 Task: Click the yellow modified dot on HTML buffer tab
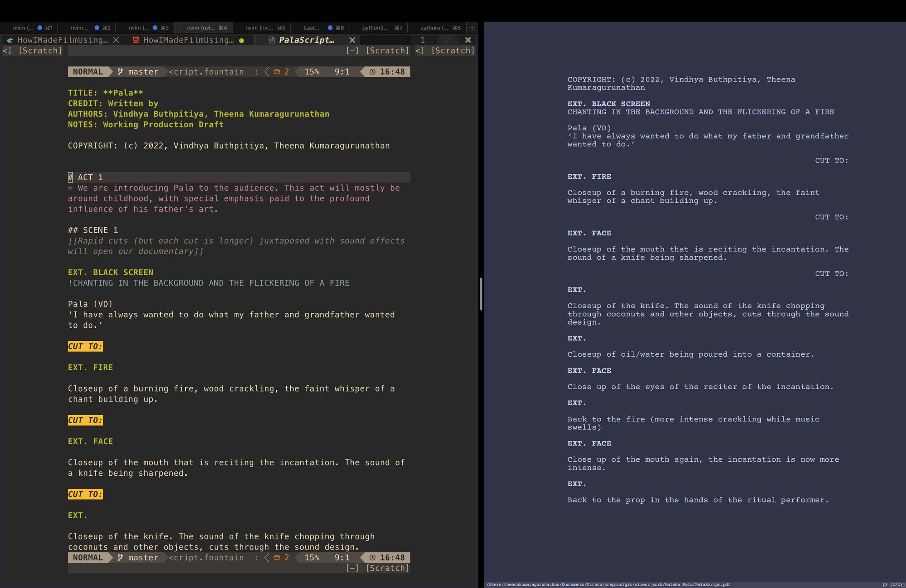pos(241,40)
